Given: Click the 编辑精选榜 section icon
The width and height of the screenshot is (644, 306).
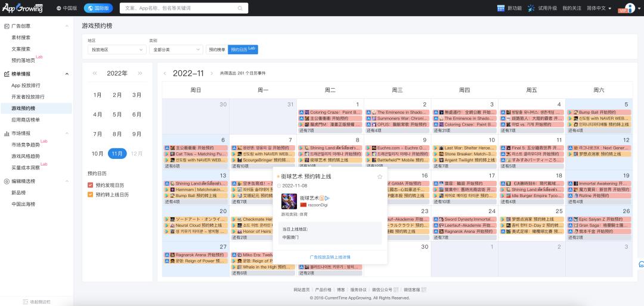Looking at the screenshot, I should [7, 182].
